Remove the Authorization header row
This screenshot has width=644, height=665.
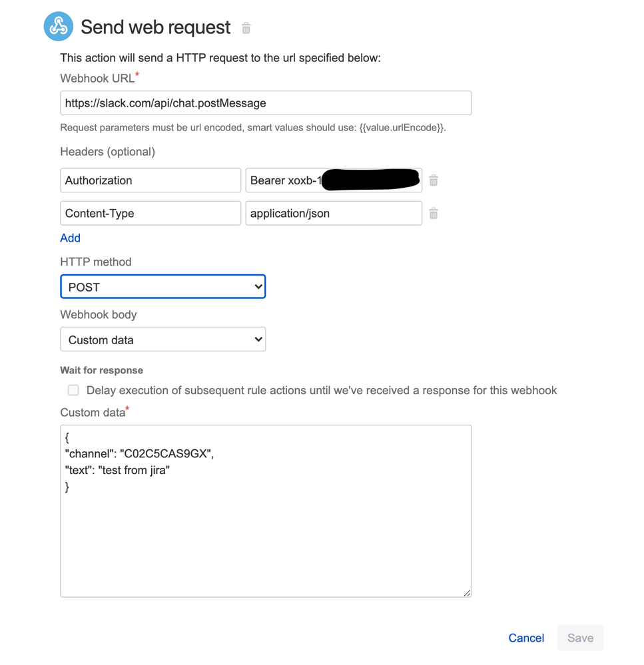click(433, 180)
